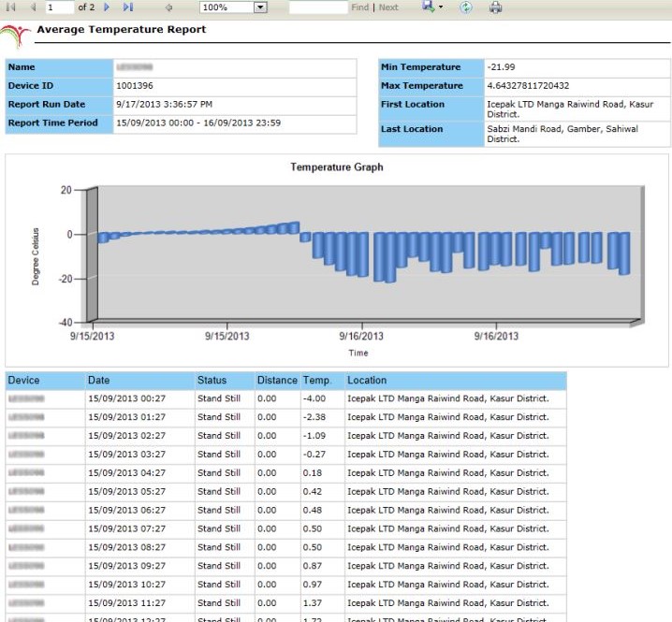Screen dimensions: 672x622
Task: Click the Degree Celsius axis label
Action: 36,256
